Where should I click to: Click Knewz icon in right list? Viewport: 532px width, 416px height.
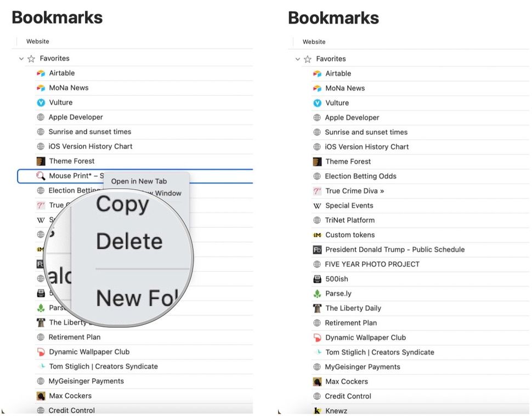(x=317, y=411)
